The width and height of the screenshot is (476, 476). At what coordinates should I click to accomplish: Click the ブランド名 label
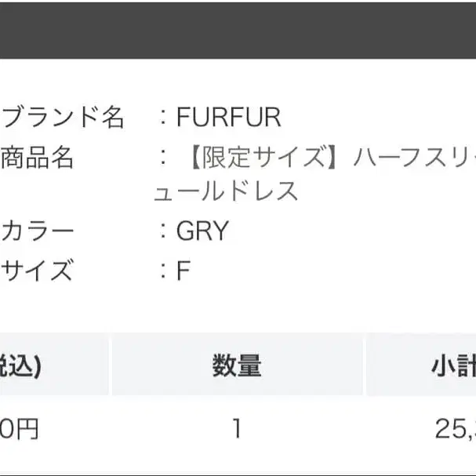point(62,117)
